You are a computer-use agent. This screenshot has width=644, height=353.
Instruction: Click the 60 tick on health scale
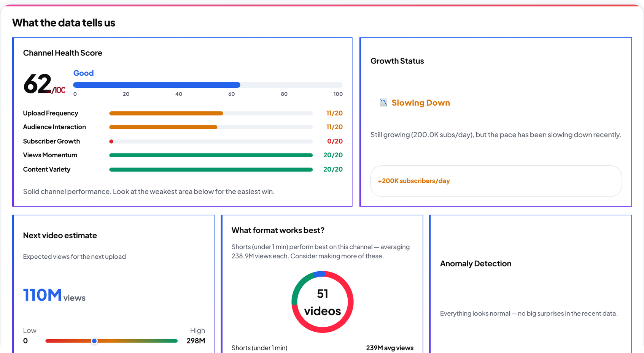[232, 94]
